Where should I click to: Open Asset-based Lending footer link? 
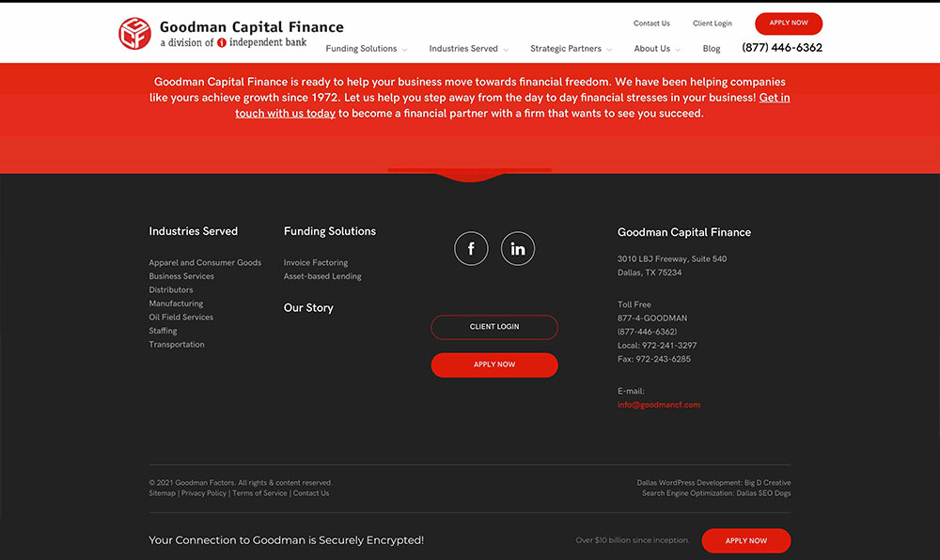coord(322,276)
